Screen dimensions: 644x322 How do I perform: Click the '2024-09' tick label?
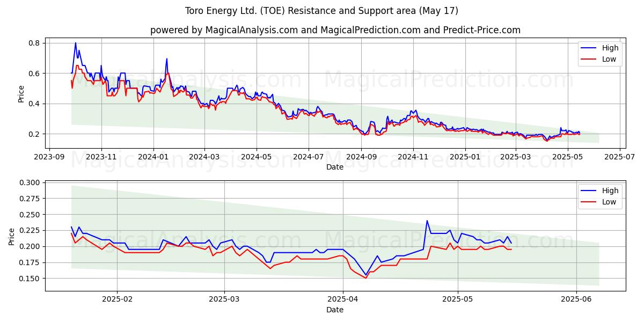pos(361,157)
